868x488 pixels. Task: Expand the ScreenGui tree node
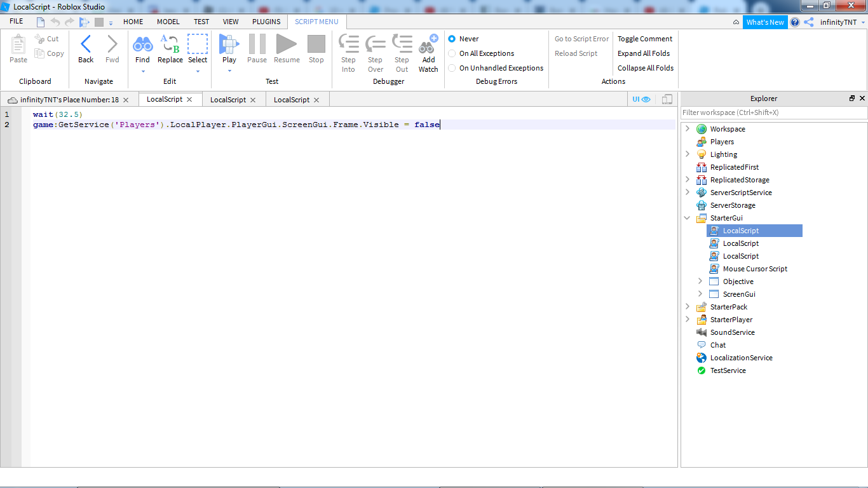(700, 294)
